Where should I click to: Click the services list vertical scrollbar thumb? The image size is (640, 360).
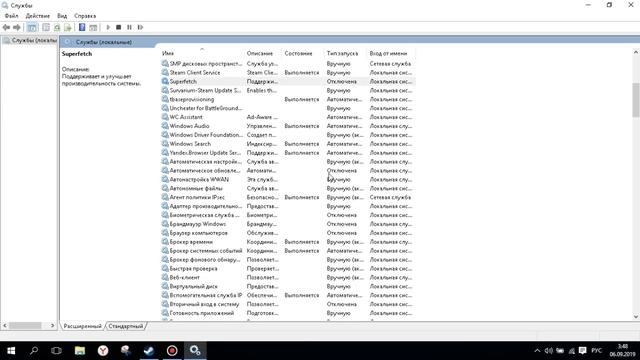pyautogui.click(x=636, y=100)
